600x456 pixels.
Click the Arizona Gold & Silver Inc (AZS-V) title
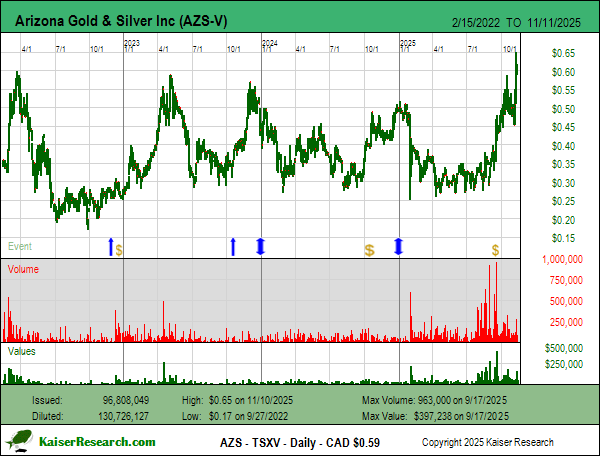[121, 21]
